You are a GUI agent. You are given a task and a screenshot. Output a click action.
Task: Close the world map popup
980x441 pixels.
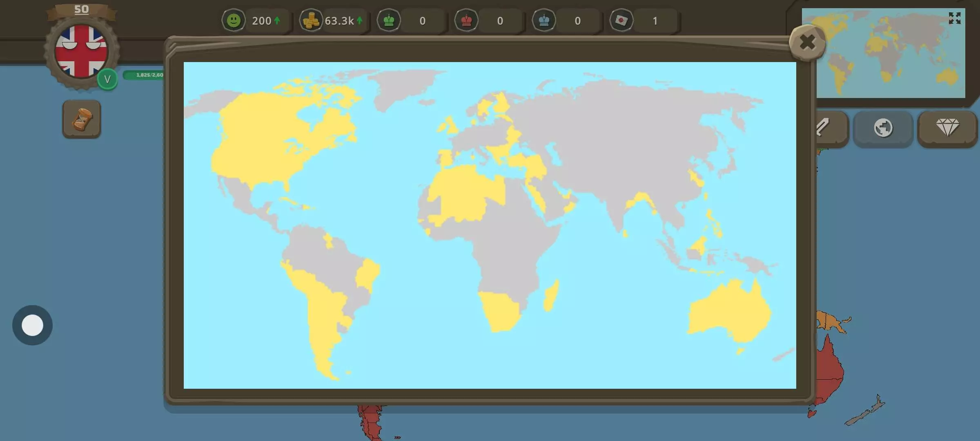807,42
